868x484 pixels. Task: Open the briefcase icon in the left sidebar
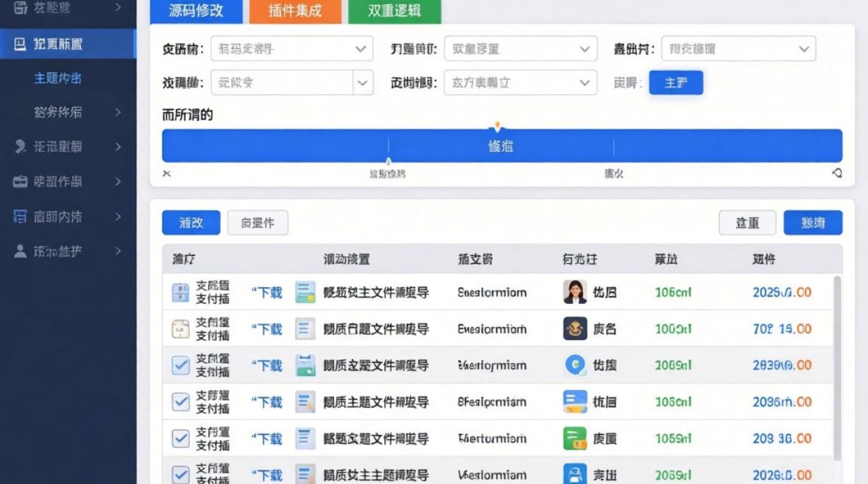(21, 181)
